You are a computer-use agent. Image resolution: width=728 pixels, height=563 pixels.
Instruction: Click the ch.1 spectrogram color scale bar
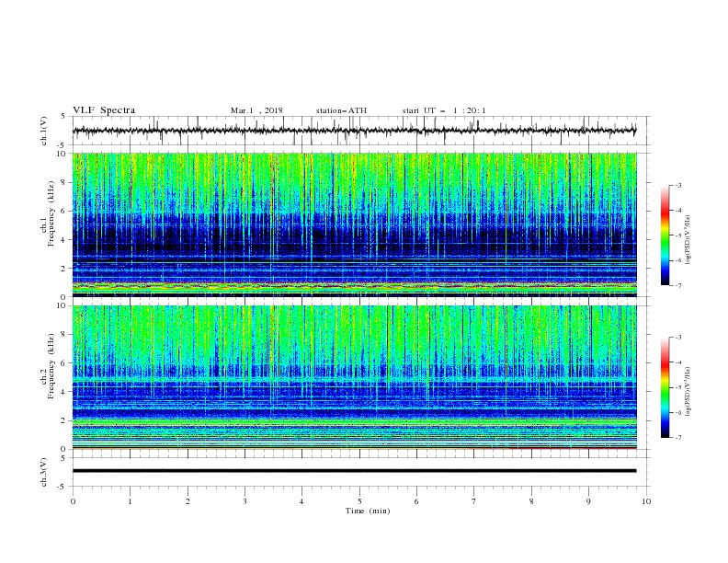coord(665,236)
